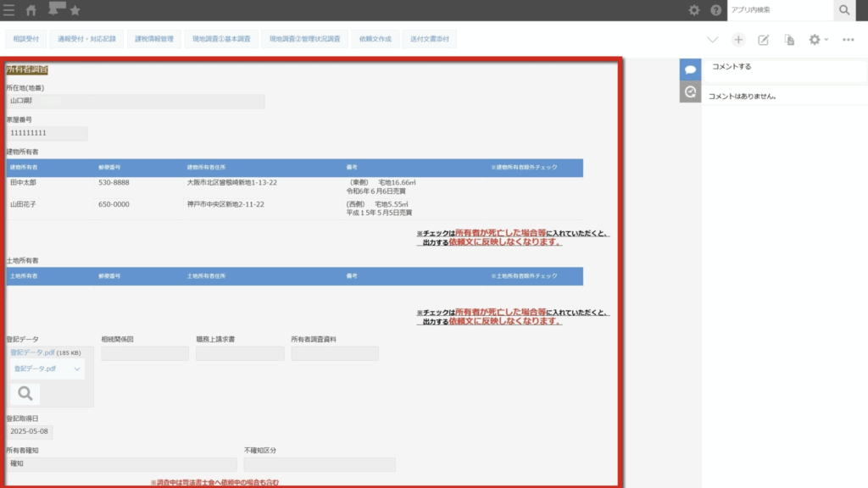This screenshot has width=868, height=488.
Task: Switch to 相談受付 tab
Action: (26, 39)
